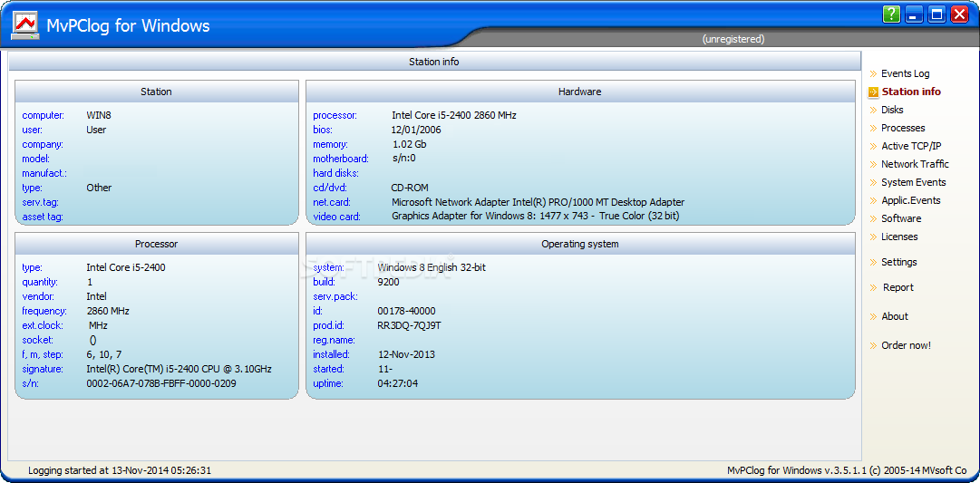The width and height of the screenshot is (980, 483).
Task: Click the video card Graphics Adapter value
Action: (535, 217)
